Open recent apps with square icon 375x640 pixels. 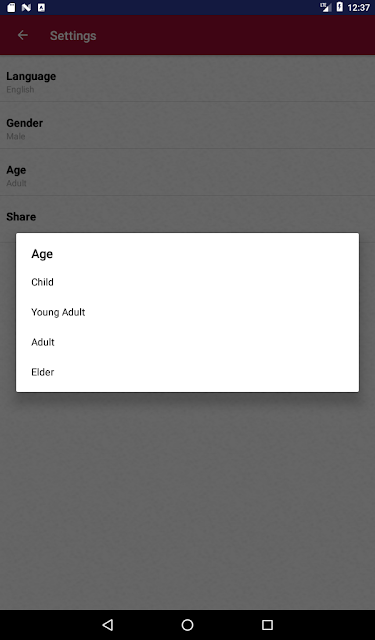(x=267, y=624)
